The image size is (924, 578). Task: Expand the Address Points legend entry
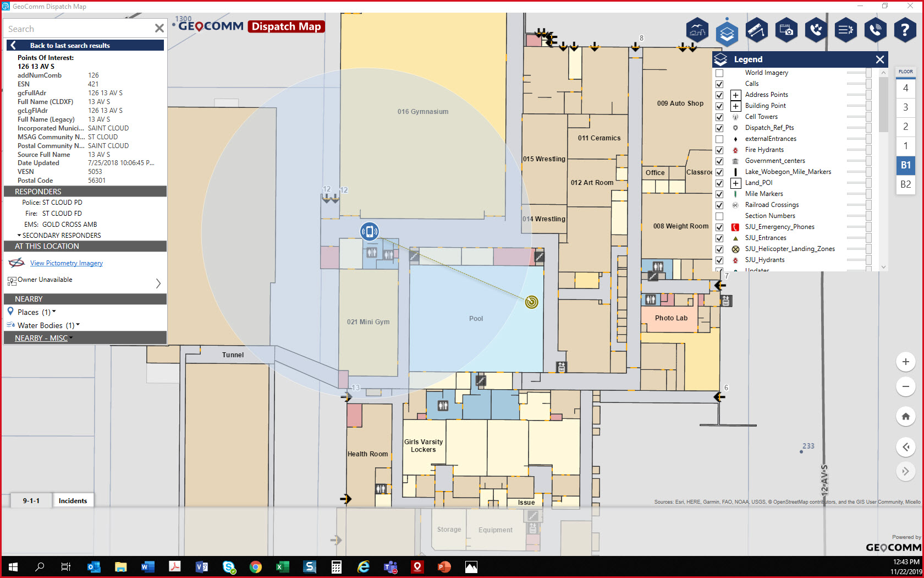[735, 95]
